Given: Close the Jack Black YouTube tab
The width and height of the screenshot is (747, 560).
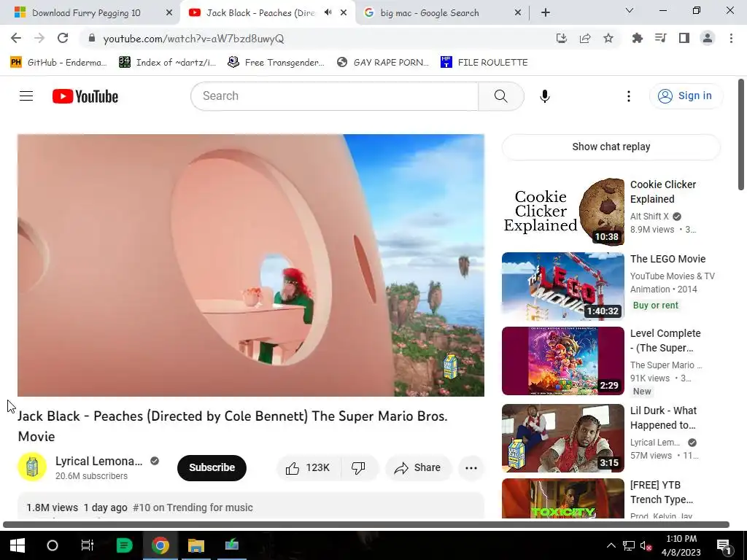Looking at the screenshot, I should coord(344,13).
